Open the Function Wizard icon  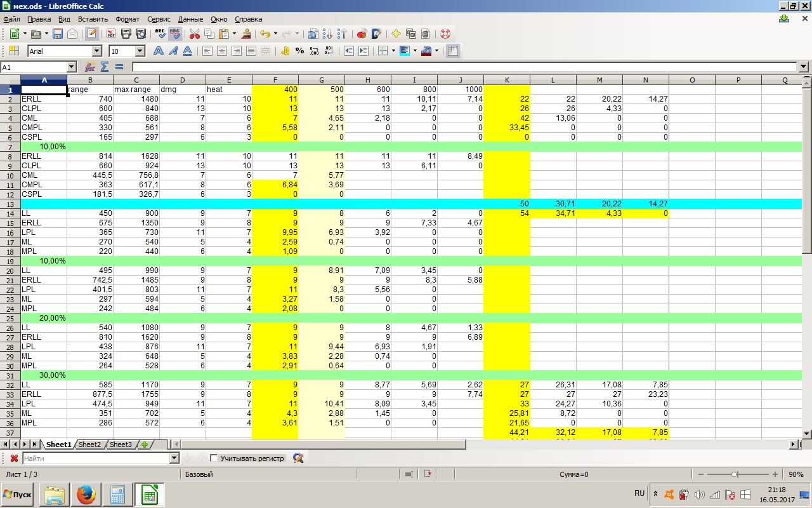click(90, 67)
